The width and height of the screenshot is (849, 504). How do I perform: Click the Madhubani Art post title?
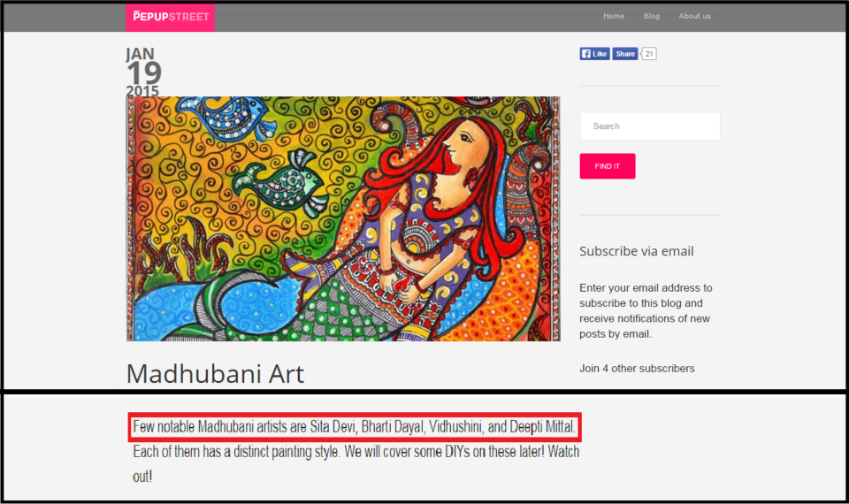(215, 373)
